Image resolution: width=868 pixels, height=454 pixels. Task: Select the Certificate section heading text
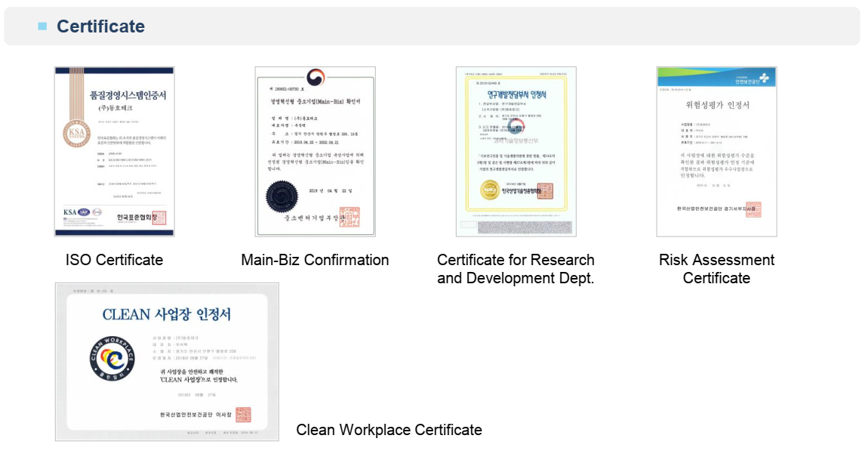coord(100,26)
